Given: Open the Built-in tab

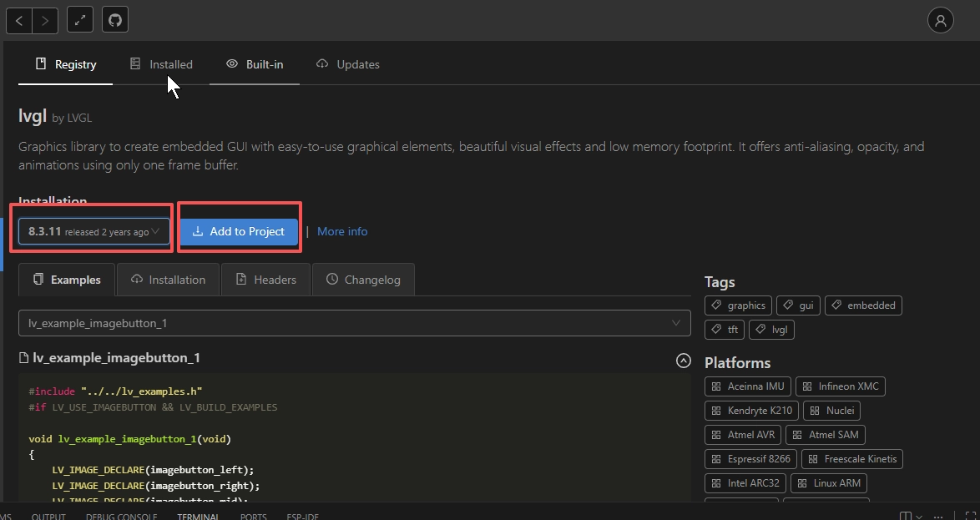Looking at the screenshot, I should (255, 64).
